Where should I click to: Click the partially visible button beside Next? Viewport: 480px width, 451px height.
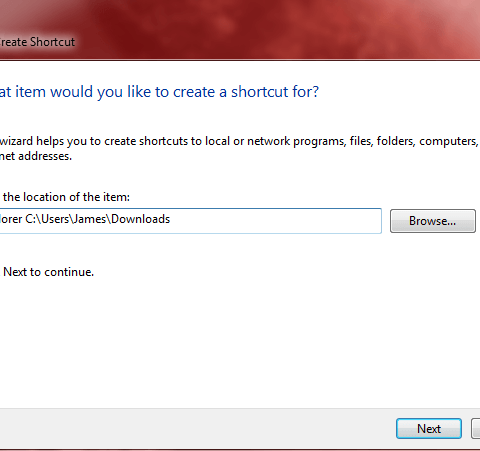click(476, 429)
